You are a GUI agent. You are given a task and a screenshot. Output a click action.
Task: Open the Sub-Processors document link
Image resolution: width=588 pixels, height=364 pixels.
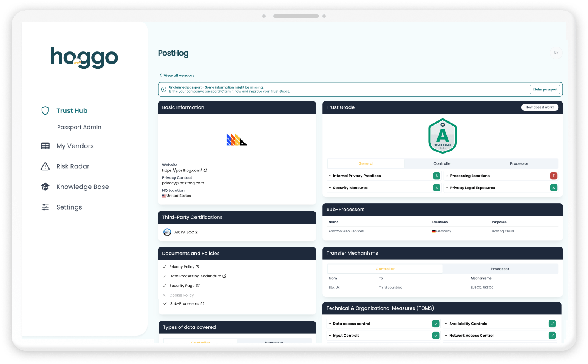(185, 303)
